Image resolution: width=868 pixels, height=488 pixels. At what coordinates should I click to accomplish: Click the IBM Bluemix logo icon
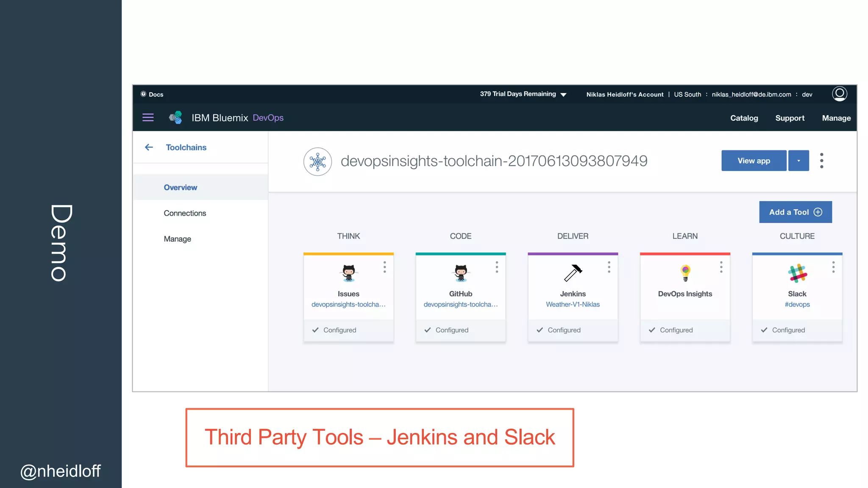pyautogui.click(x=175, y=117)
